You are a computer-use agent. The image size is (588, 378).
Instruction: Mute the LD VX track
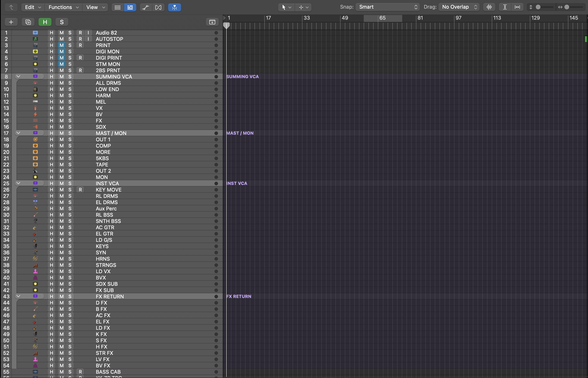(x=62, y=271)
